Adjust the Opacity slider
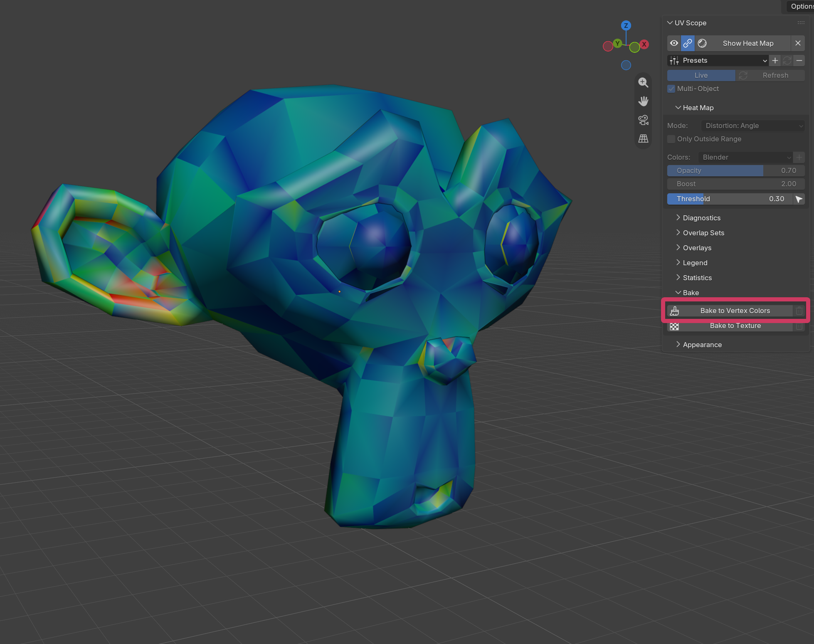The image size is (814, 644). click(x=736, y=170)
